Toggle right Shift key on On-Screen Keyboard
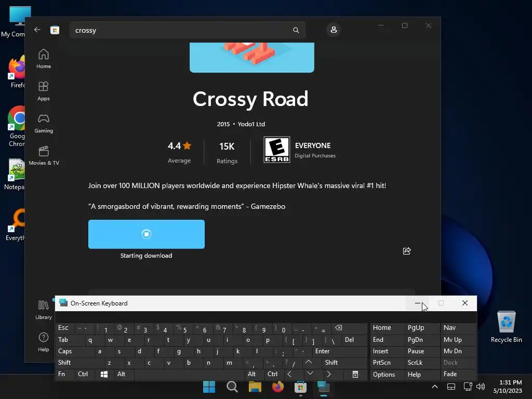Image resolution: width=532 pixels, height=399 pixels. click(x=344, y=363)
